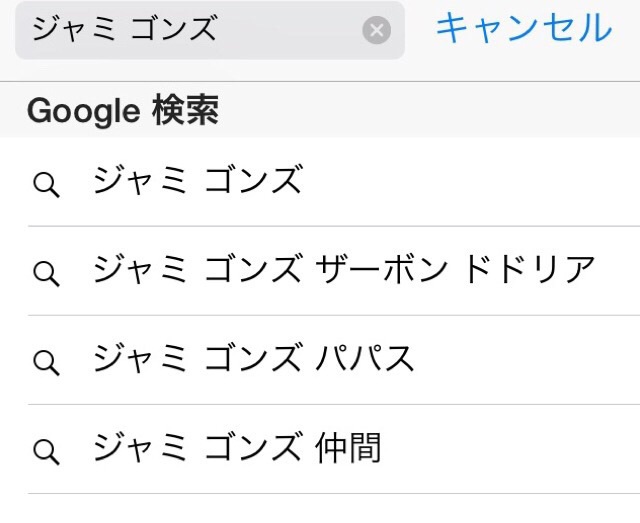This screenshot has width=640, height=523.
Task: Tap magnifier icon beside first ジャミ ゴンズ suggestion
Action: 46,185
